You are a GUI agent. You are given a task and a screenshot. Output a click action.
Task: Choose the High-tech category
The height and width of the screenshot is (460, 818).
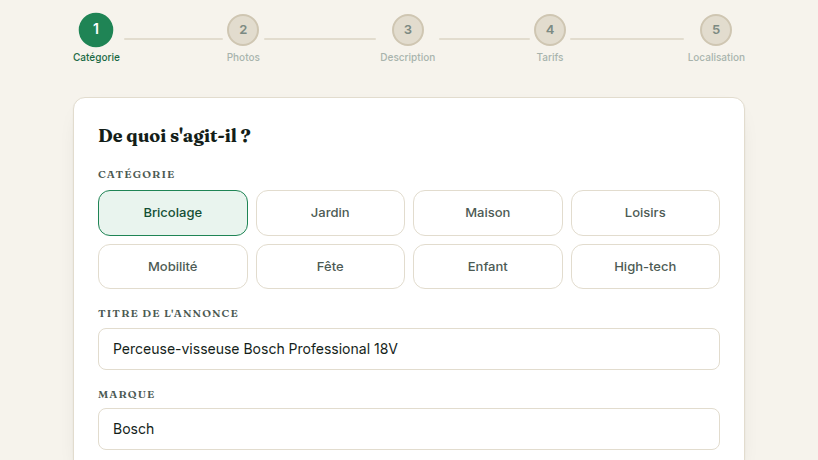coord(645,267)
